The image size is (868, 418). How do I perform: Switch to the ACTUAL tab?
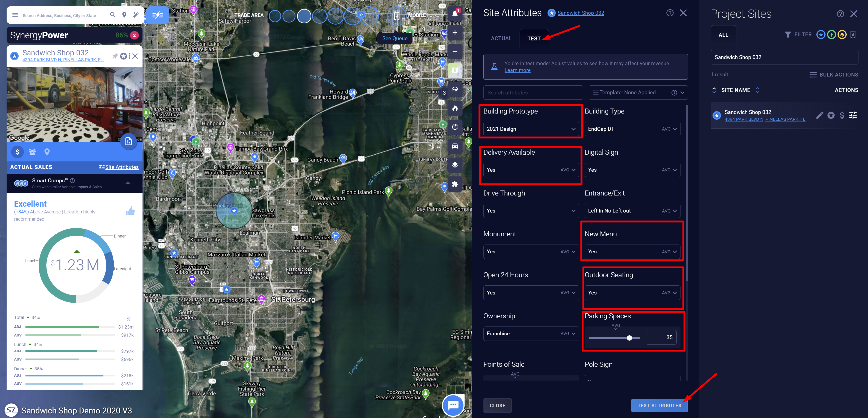(x=501, y=38)
